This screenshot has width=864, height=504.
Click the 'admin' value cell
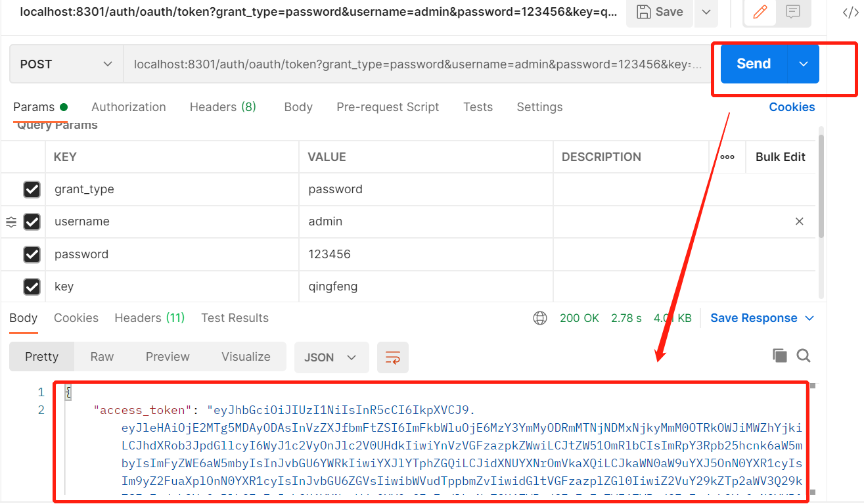[426, 221]
